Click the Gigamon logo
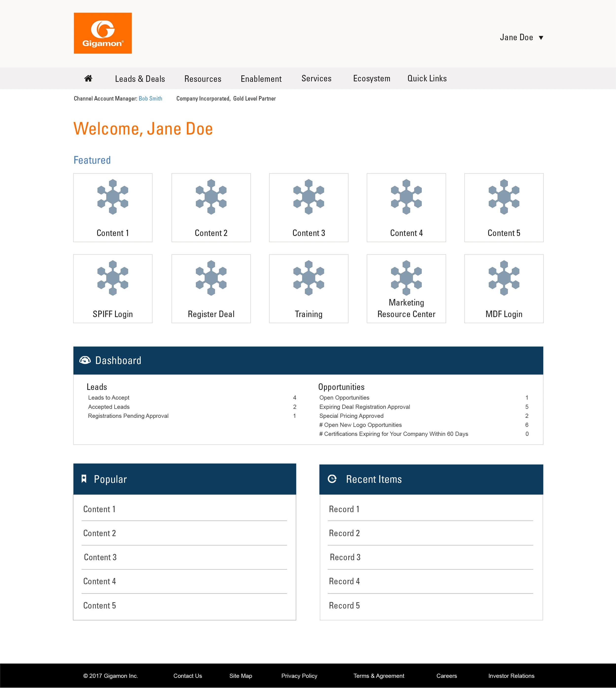616x688 pixels. pos(103,33)
